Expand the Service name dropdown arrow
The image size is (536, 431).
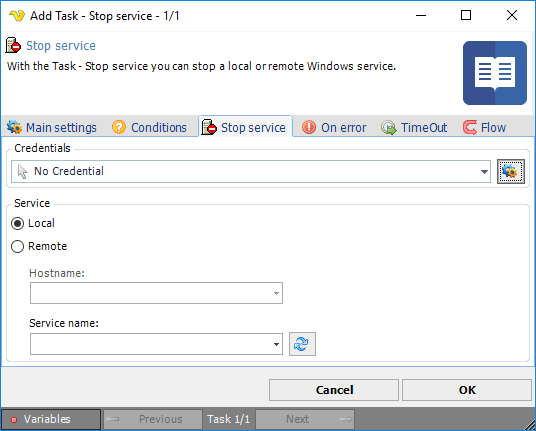[276, 344]
